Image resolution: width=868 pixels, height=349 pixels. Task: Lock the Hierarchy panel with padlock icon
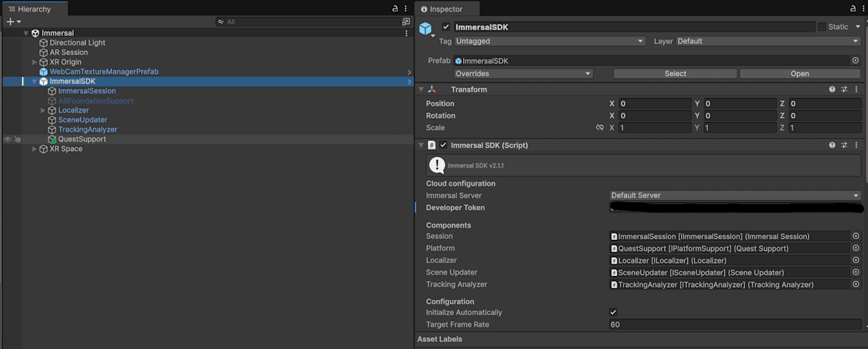(x=395, y=8)
